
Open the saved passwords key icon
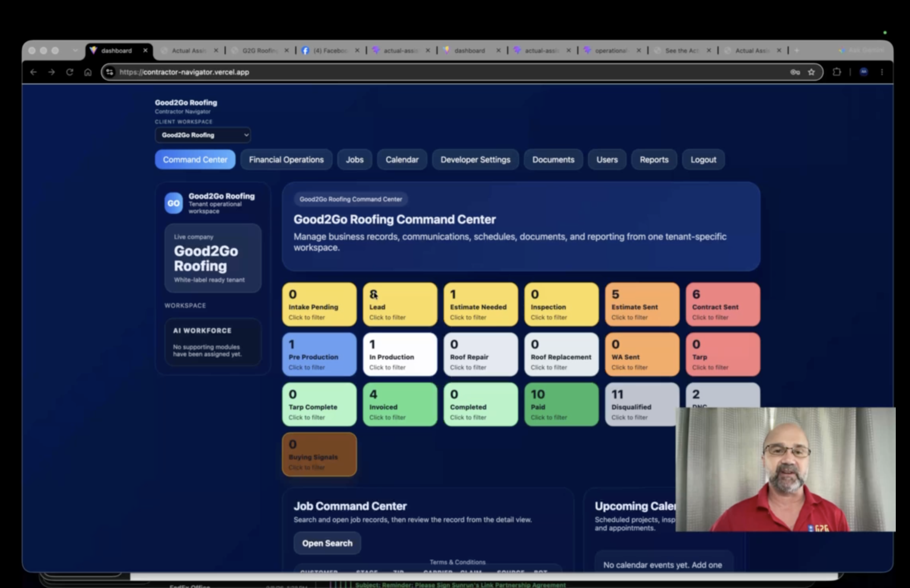coord(795,72)
